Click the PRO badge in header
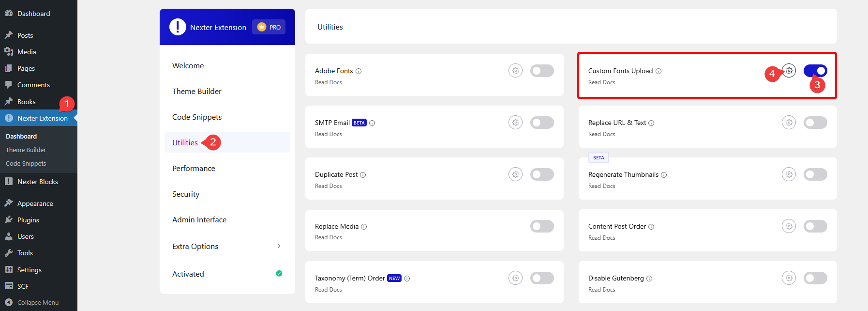 click(x=269, y=27)
